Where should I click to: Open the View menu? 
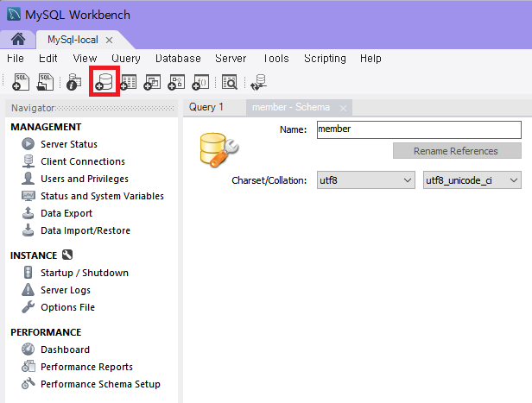click(85, 59)
